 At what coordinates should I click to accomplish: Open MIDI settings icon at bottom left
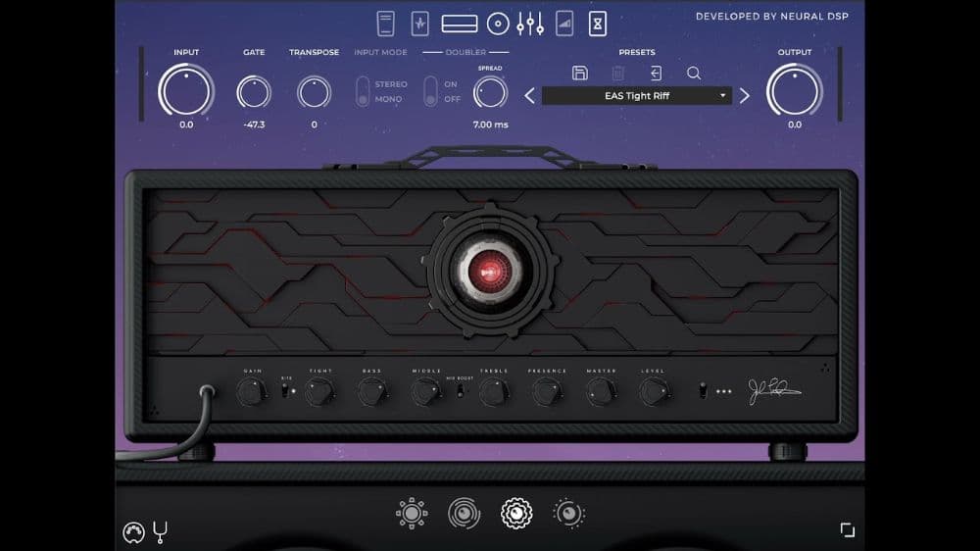(133, 532)
